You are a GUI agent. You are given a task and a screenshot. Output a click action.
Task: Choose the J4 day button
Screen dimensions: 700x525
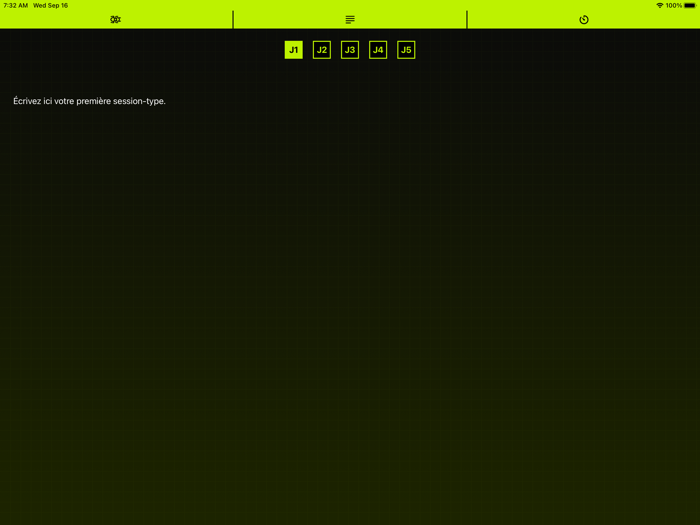[x=378, y=50]
